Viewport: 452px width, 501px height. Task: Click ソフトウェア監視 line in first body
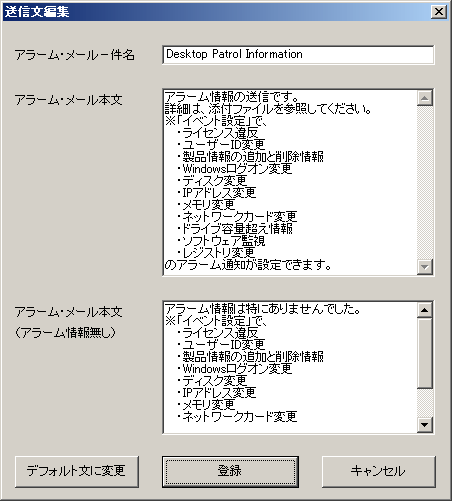pyautogui.click(x=221, y=241)
